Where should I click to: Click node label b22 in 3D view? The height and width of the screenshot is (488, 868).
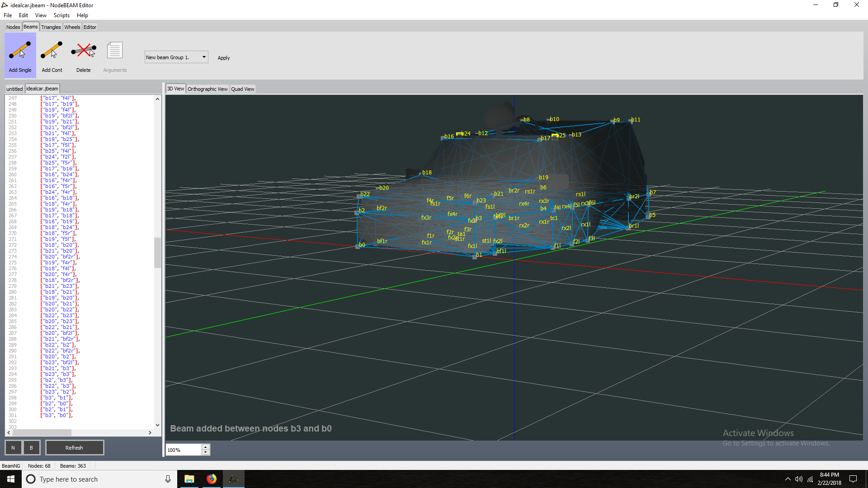tap(365, 194)
